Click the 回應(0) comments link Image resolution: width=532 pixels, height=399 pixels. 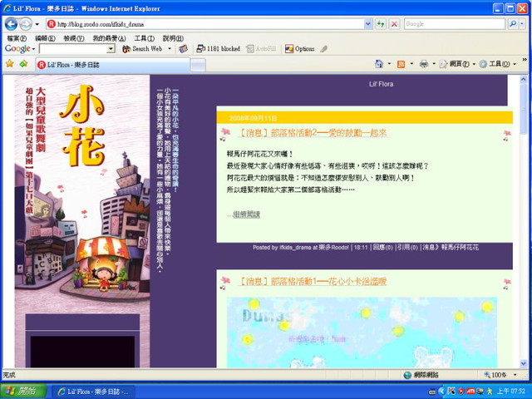[382, 248]
